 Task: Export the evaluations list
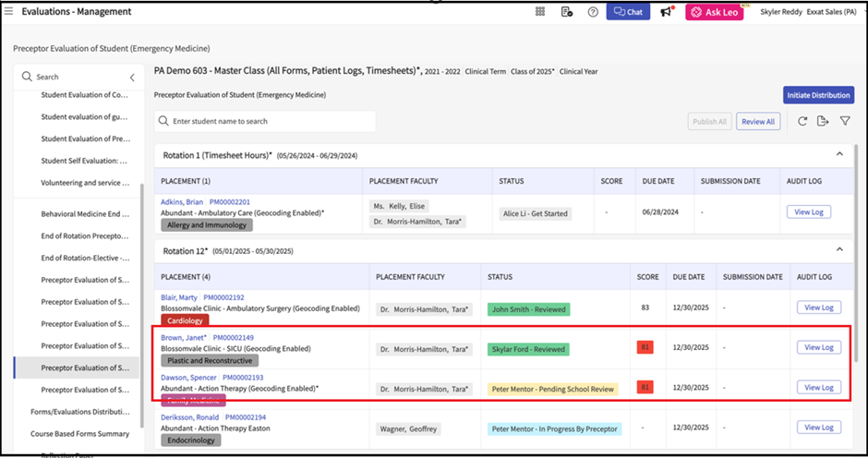coord(823,121)
